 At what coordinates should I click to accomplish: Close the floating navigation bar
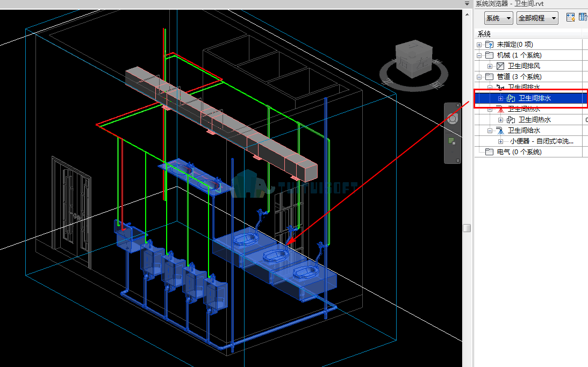click(457, 105)
